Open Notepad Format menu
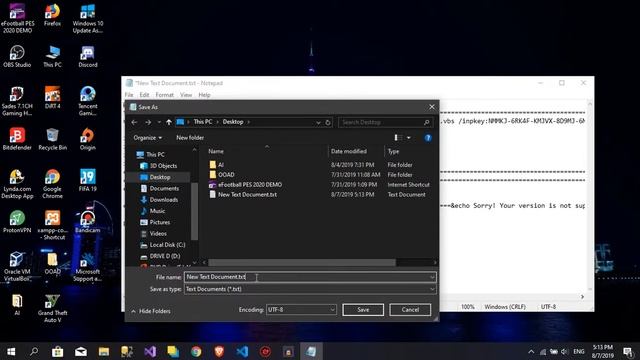This screenshot has width=640, height=360. pos(164,95)
